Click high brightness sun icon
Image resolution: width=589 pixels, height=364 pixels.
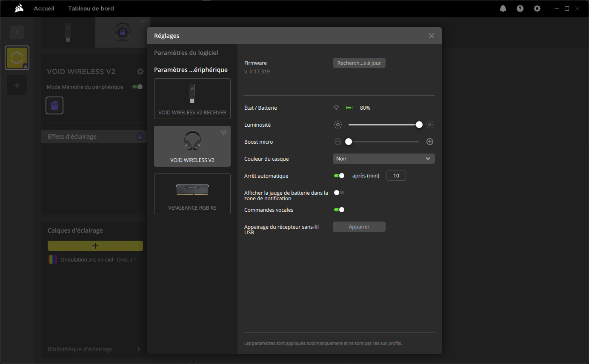point(430,125)
